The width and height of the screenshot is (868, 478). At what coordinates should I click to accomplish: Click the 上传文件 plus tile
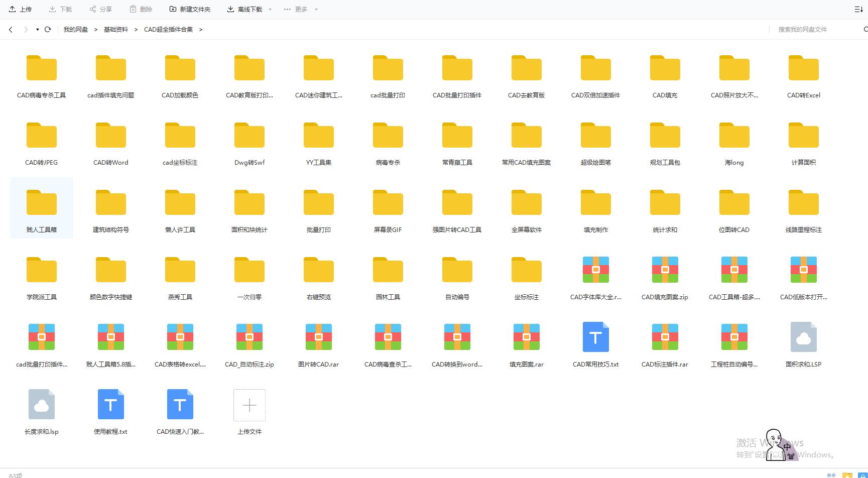[x=250, y=405]
